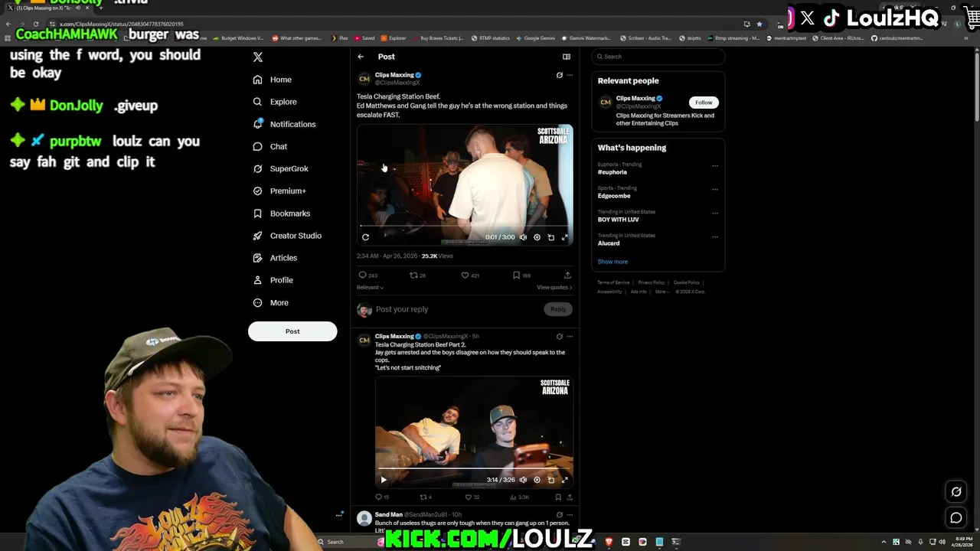Image resolution: width=980 pixels, height=551 pixels.
Task: Open the Edgecombe trend
Action: coord(614,196)
